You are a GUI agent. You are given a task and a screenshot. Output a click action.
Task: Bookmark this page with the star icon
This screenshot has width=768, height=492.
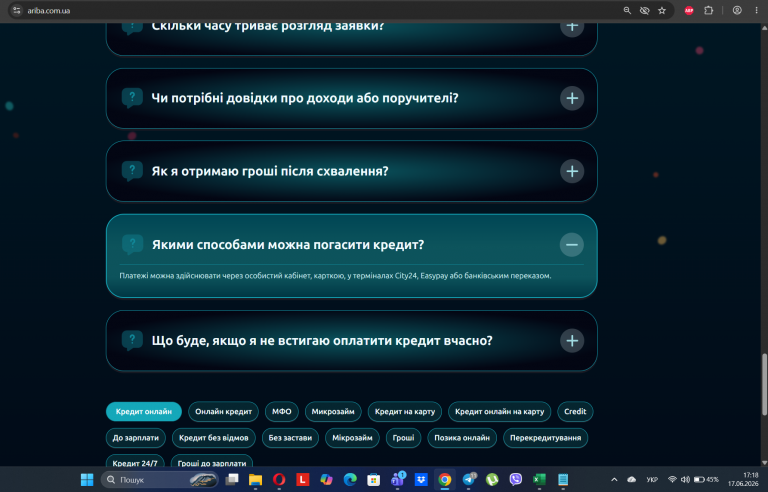click(x=662, y=10)
